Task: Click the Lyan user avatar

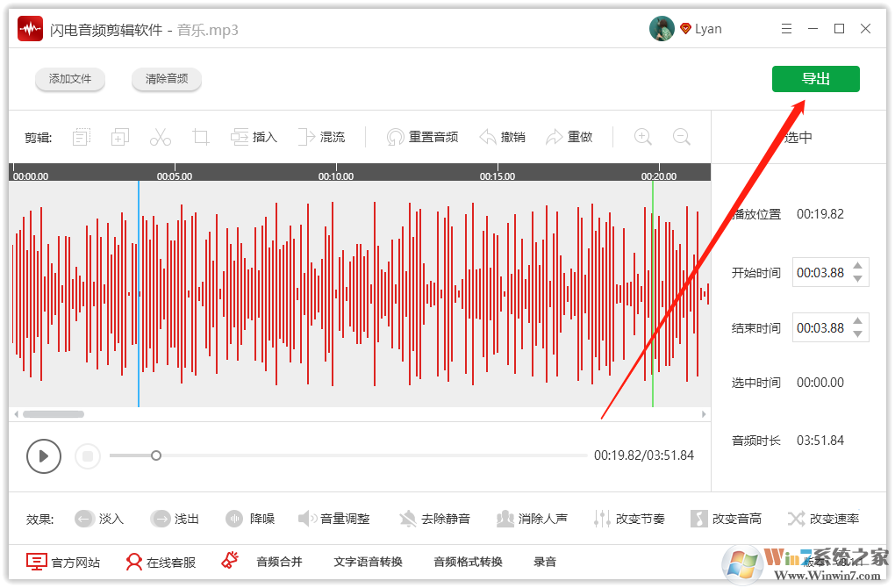Action: click(661, 27)
